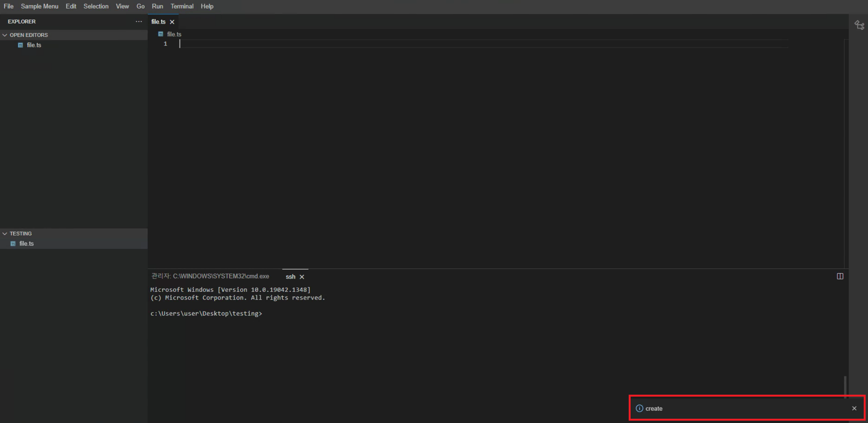
Task: Select file.ts in the TESTING tree
Action: pos(27,243)
